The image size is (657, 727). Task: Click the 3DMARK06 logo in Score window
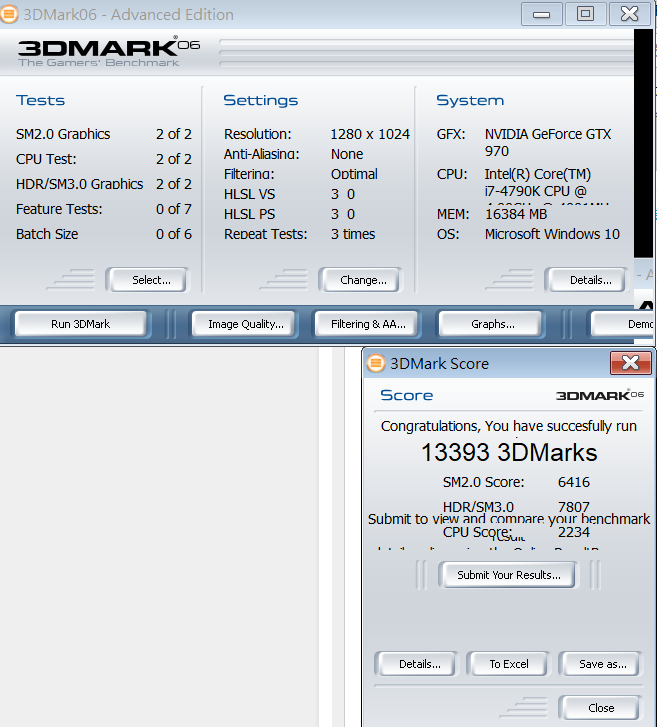click(x=600, y=395)
